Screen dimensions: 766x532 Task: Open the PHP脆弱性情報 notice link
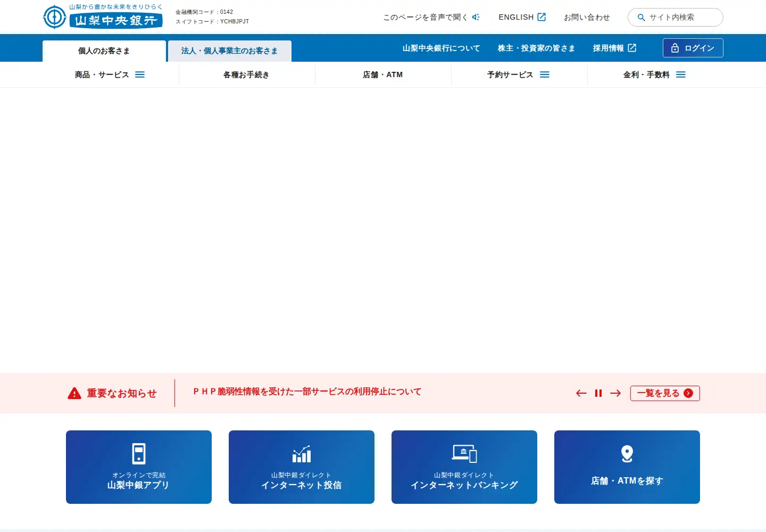[307, 392]
